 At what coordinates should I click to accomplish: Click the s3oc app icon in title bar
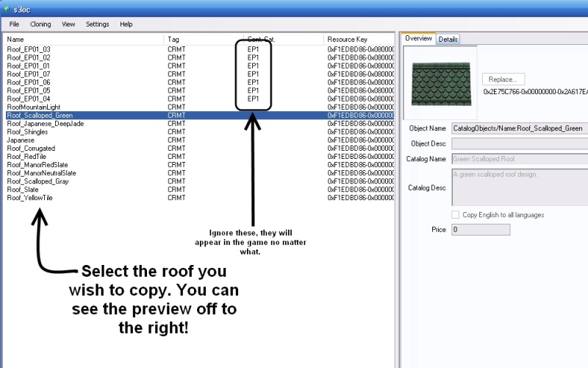[x=7, y=7]
